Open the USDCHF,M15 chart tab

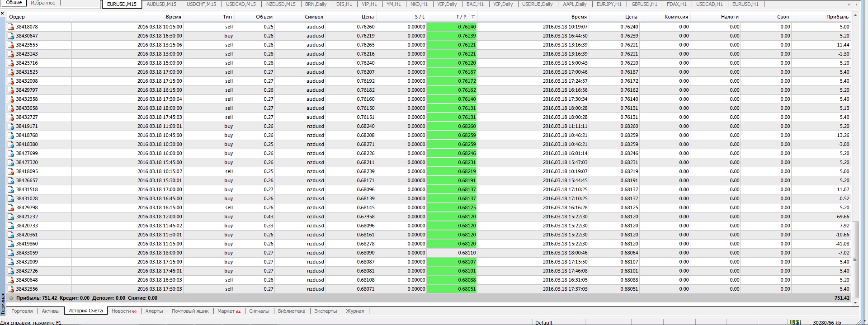[201, 4]
